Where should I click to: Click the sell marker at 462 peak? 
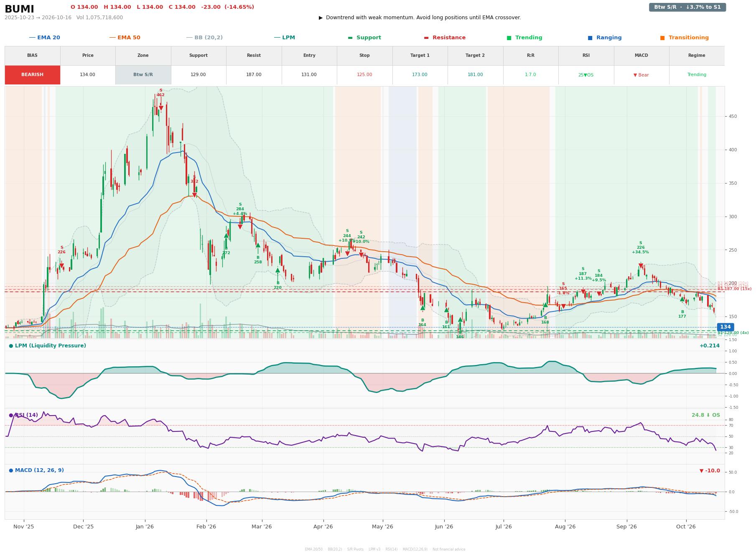point(161,108)
